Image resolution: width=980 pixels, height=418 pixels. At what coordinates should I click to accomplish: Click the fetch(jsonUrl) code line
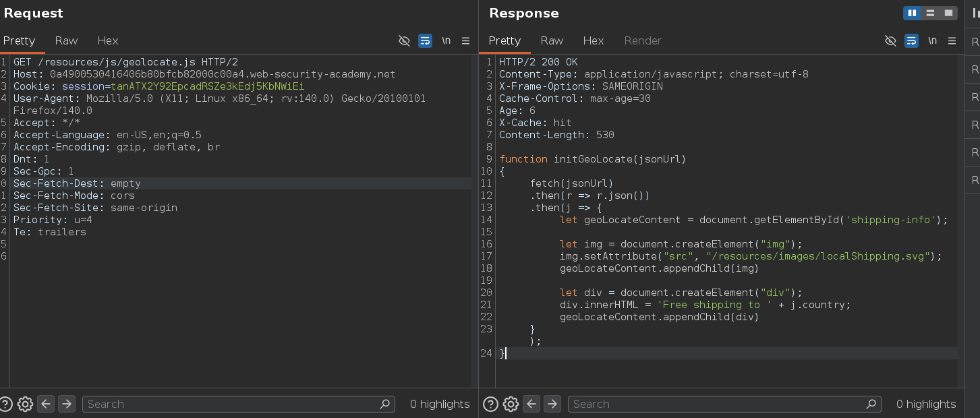coord(571,183)
